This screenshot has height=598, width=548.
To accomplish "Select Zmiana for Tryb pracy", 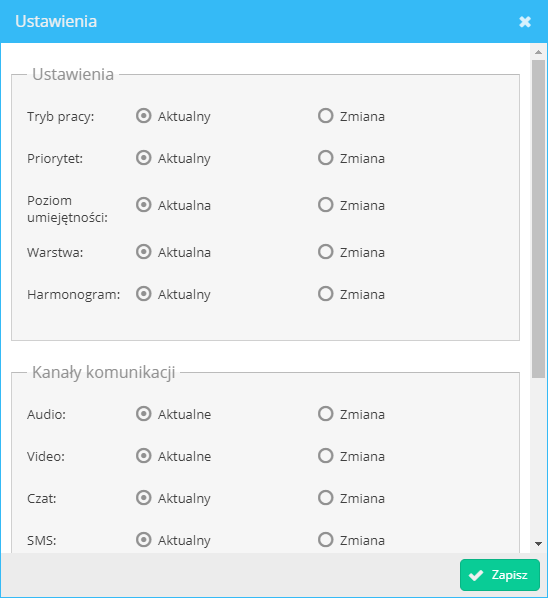I will coord(326,116).
